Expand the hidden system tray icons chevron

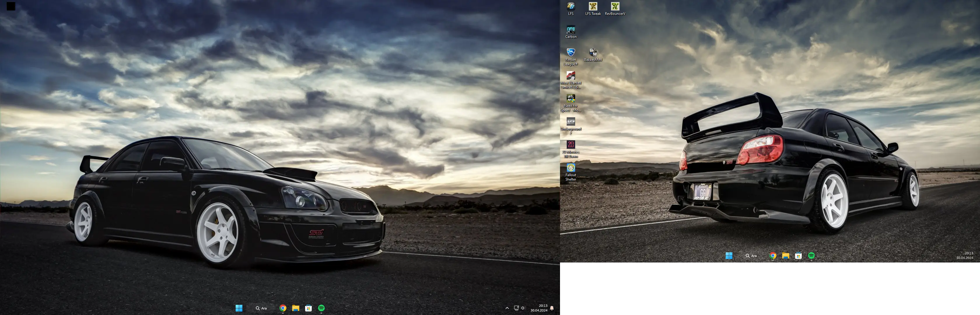click(x=507, y=308)
